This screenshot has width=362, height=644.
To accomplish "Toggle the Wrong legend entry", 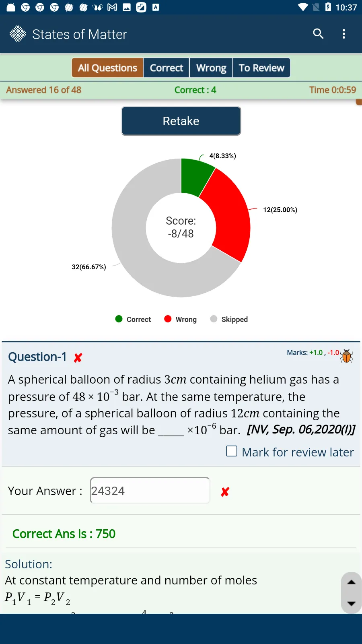I will click(x=181, y=319).
